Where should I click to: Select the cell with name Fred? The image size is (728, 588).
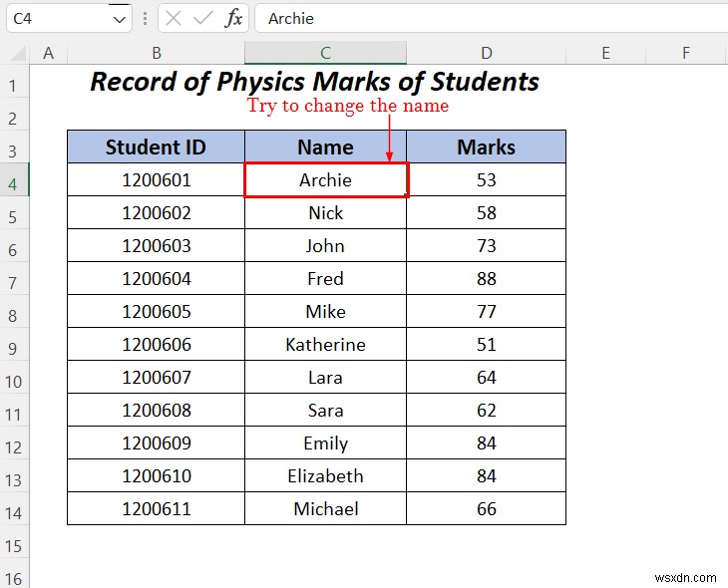click(x=325, y=278)
